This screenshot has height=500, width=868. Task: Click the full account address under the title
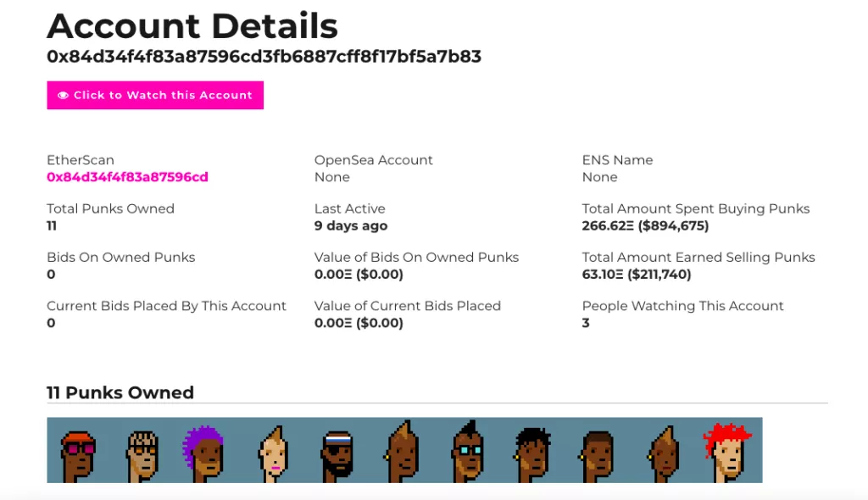(x=264, y=57)
